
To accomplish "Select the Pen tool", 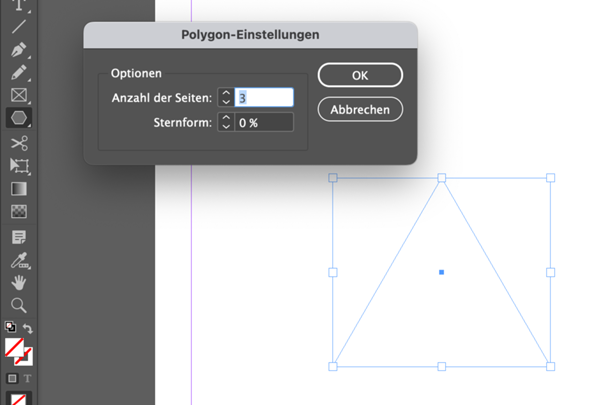I will [x=18, y=50].
